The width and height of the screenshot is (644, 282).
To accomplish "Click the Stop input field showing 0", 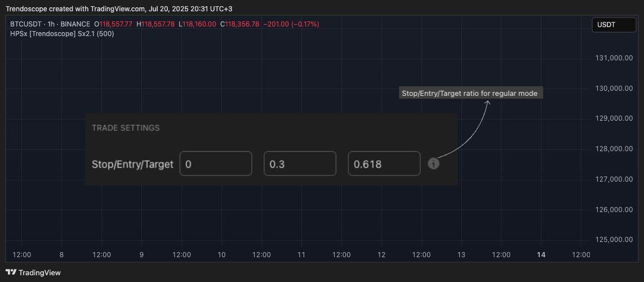I will click(216, 164).
